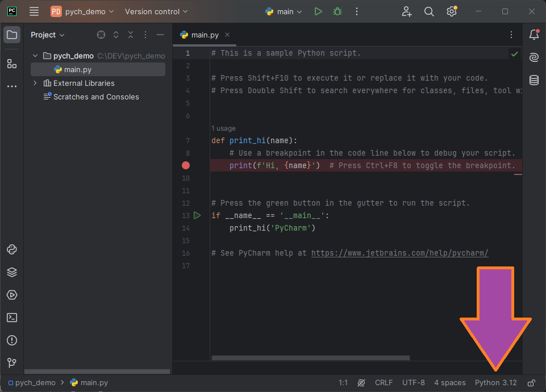Open the AI Assistant spiral icon
Image resolution: width=546 pixels, height=392 pixels.
tap(534, 57)
